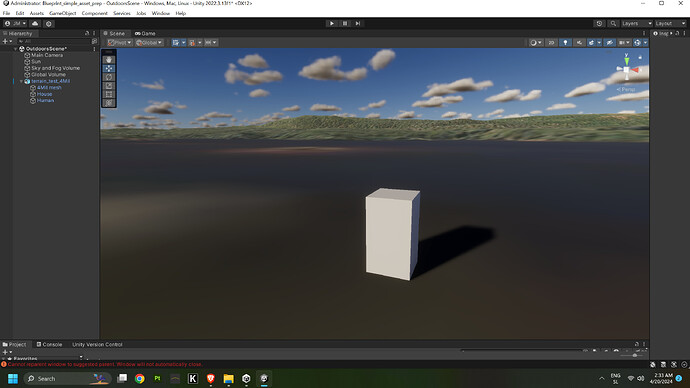Screen dimensions: 690x388
Task: Select the Rotate tool in scene toolbar
Action: (x=109, y=77)
